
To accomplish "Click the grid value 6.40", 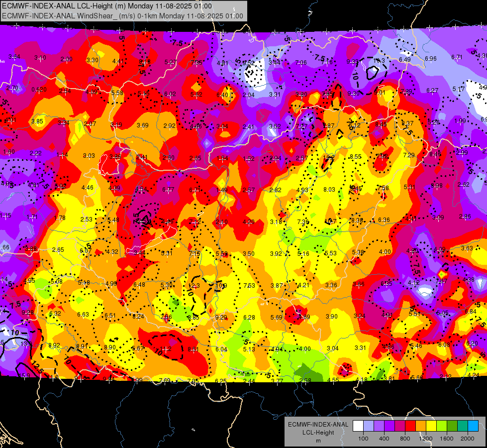I will coord(222,95).
